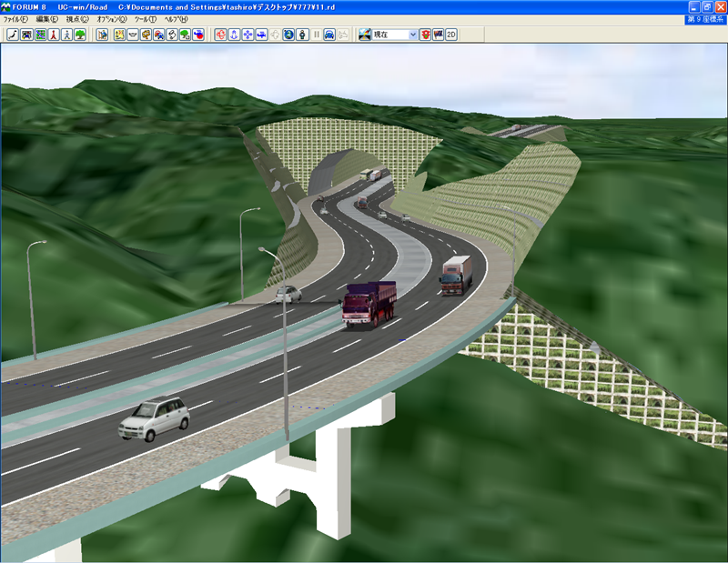Click the Japan map terrain icon
Viewport: 728px width, 563px height.
(x=13, y=35)
